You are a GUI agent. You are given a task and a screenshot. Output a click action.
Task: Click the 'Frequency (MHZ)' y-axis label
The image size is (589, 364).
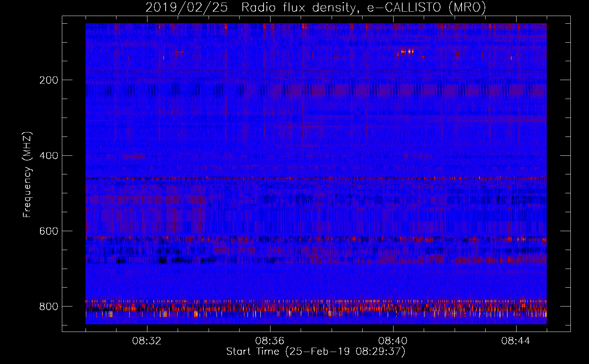coord(27,175)
